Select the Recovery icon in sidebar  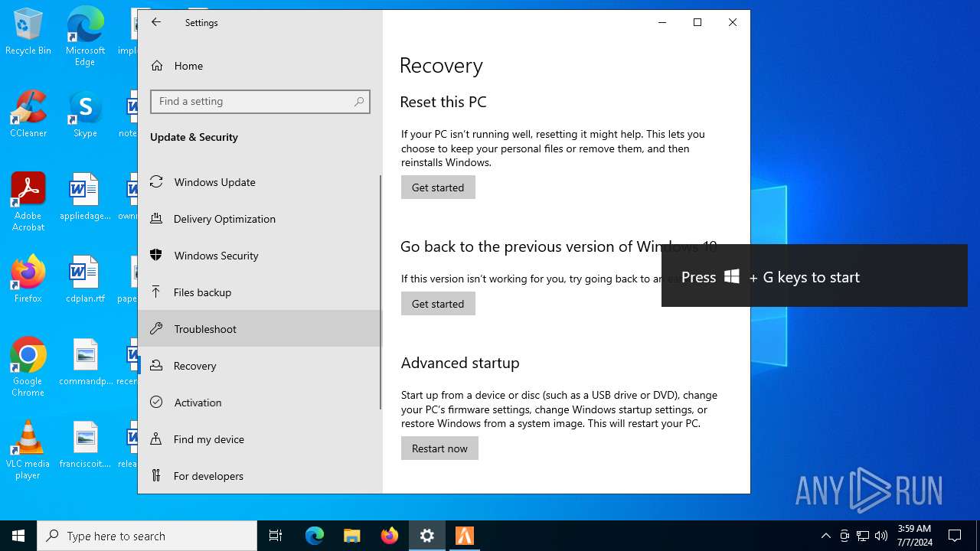(x=156, y=365)
